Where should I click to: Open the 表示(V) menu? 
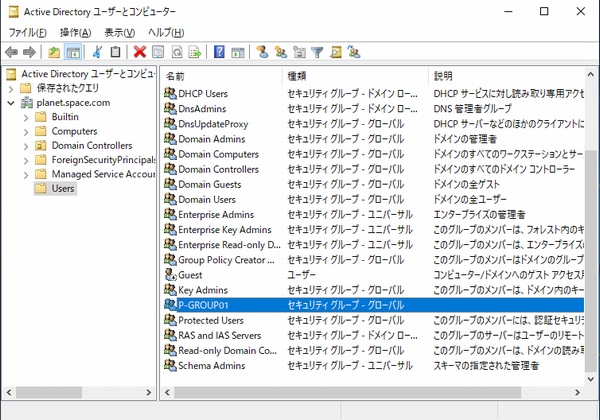tap(120, 33)
